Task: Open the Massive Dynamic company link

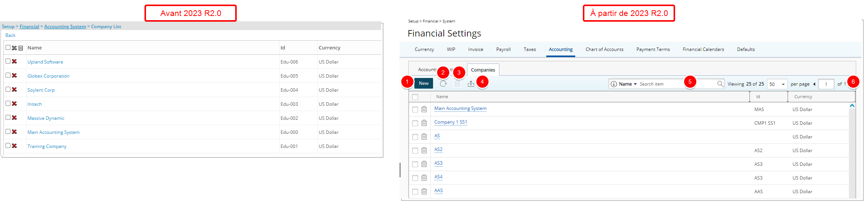Action: (46, 118)
